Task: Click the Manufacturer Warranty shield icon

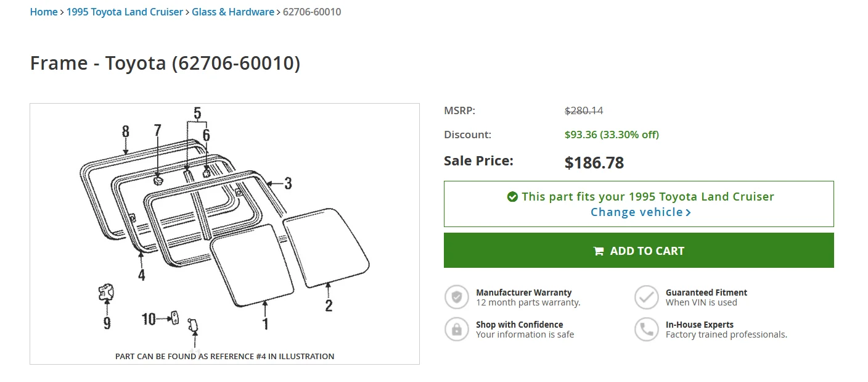Action: tap(457, 297)
